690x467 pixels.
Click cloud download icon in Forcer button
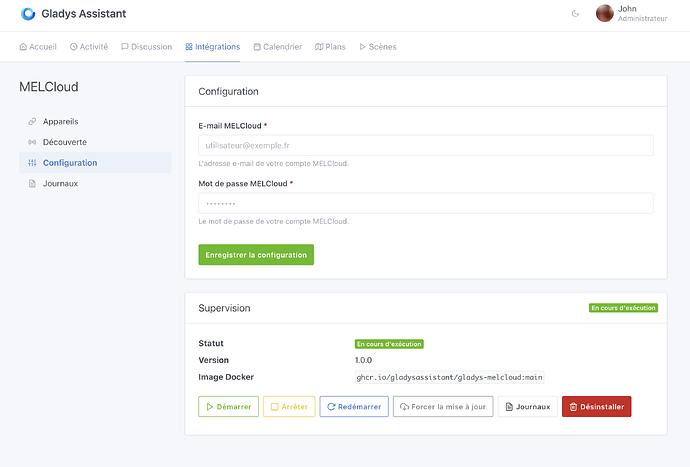pos(404,407)
